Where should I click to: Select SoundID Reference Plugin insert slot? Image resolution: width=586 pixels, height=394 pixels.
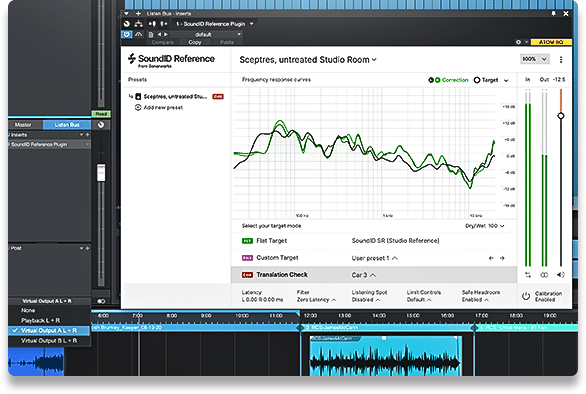click(49, 144)
